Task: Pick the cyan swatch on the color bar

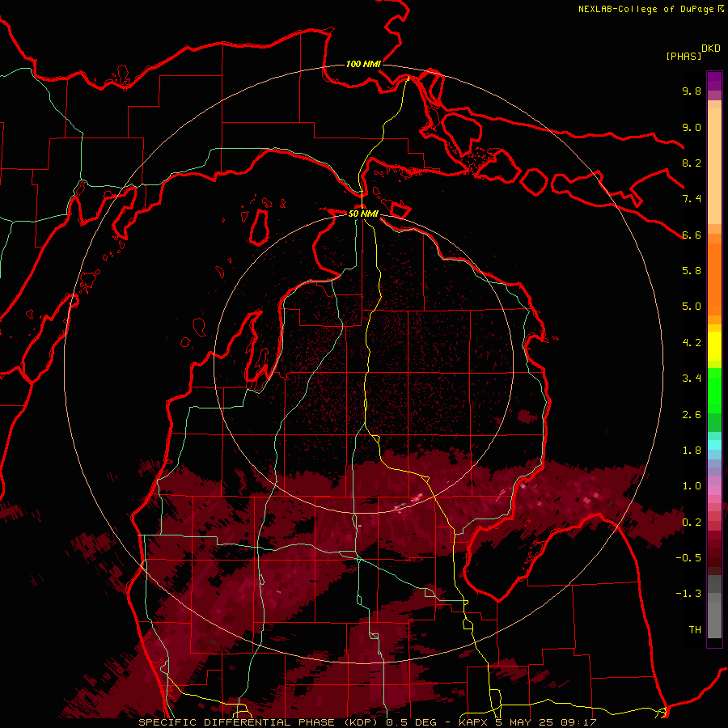Action: click(x=714, y=445)
